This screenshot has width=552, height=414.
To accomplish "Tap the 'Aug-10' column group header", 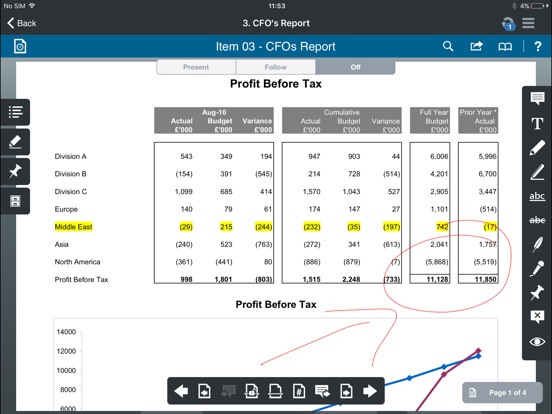I will pyautogui.click(x=214, y=112).
